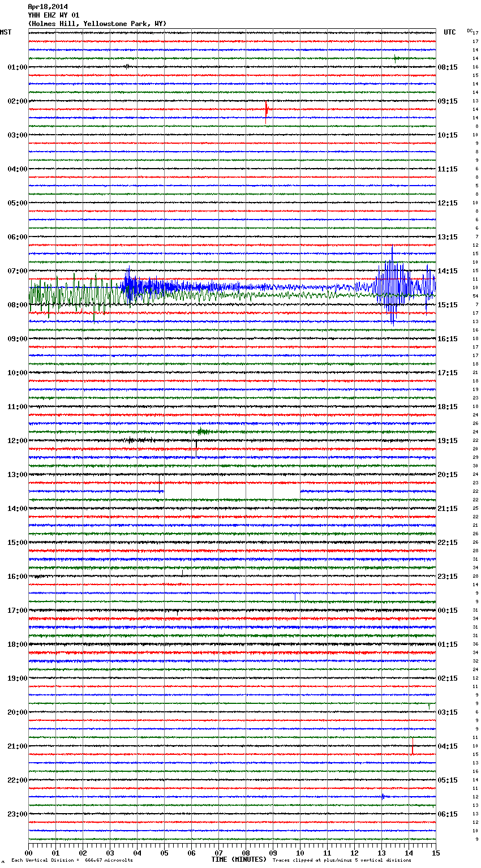Image resolution: width=481 pixels, height=868 pixels.
Task: Click the Holmes Hill, Yellowstone Park location text
Action: (97, 24)
